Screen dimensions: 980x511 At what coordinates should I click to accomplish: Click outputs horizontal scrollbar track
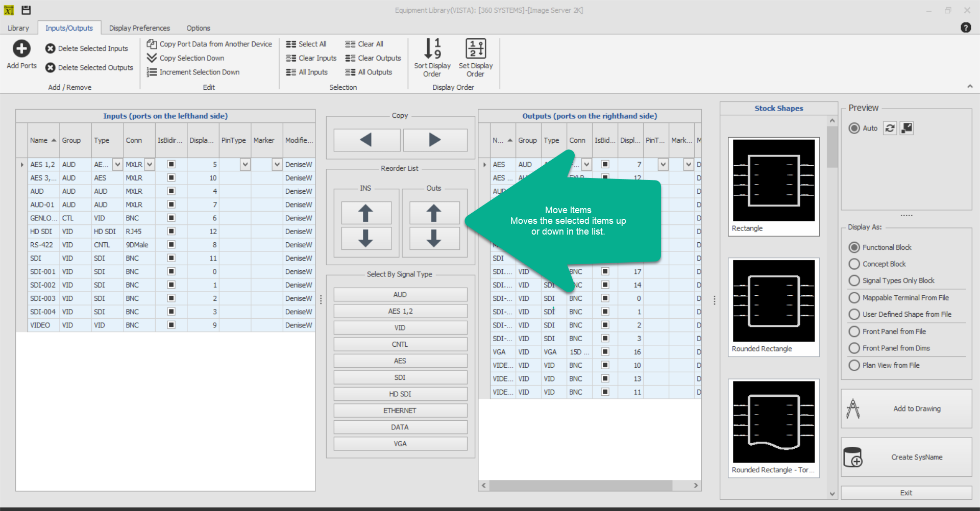[590, 486]
